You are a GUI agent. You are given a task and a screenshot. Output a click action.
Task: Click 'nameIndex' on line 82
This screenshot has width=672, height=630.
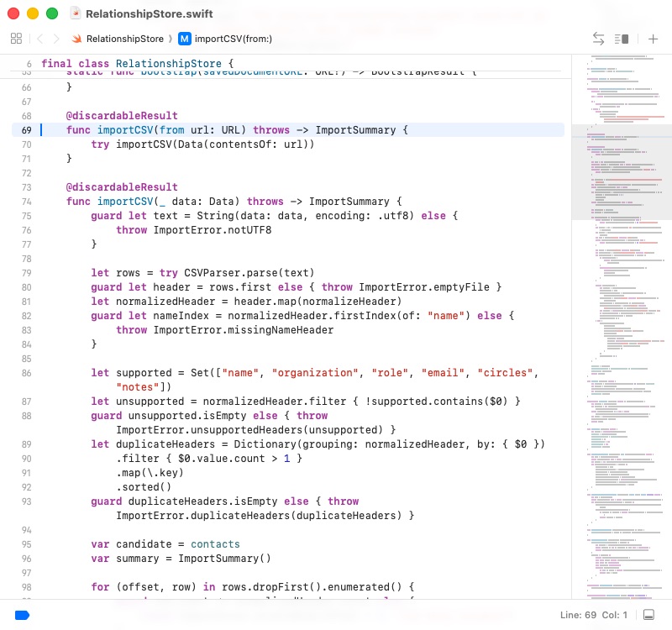click(181, 316)
